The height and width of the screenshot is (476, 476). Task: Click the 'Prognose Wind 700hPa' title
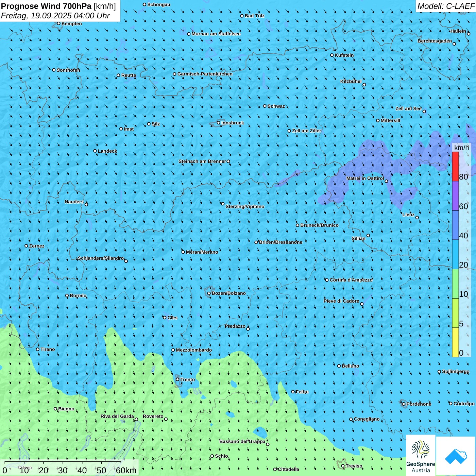point(46,6)
